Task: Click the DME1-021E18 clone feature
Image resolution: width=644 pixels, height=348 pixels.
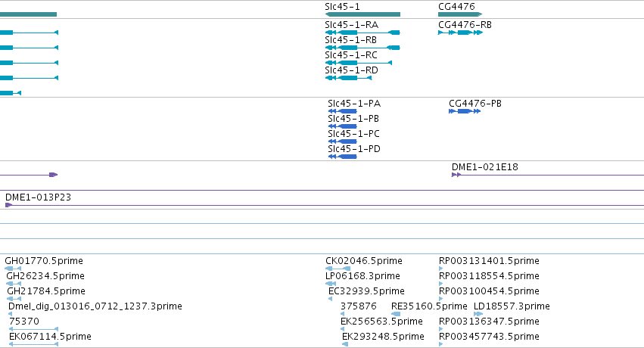Action: (548, 175)
